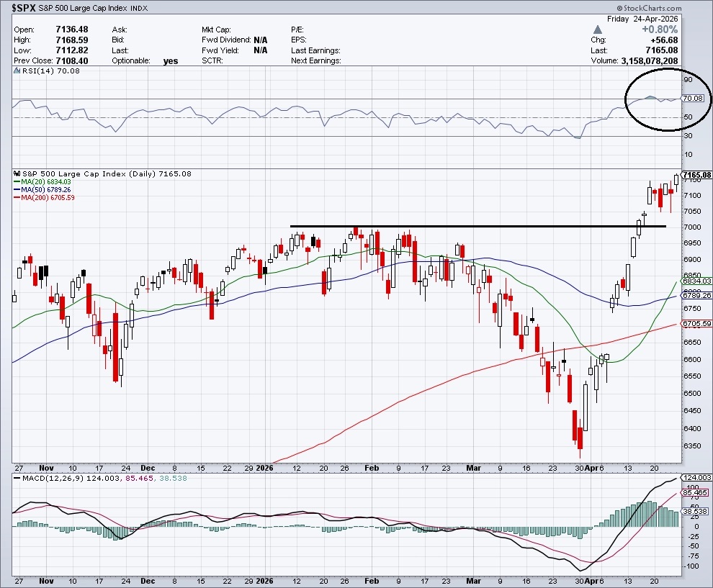Click the candlestick icon before the daily chart title
This screenshot has width=713, height=588.
(17, 173)
